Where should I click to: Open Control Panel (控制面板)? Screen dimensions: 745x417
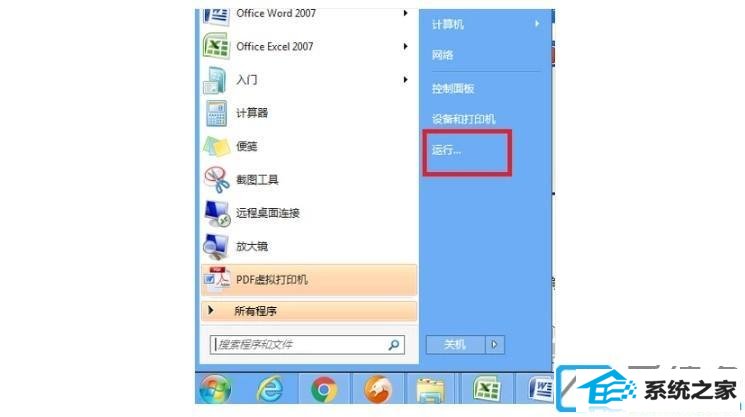(453, 88)
